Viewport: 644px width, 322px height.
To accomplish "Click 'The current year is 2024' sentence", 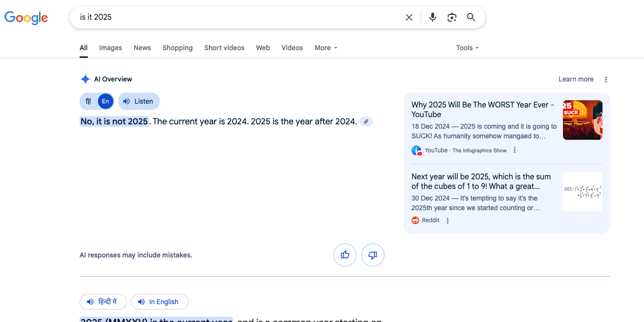I will pyautogui.click(x=200, y=121).
